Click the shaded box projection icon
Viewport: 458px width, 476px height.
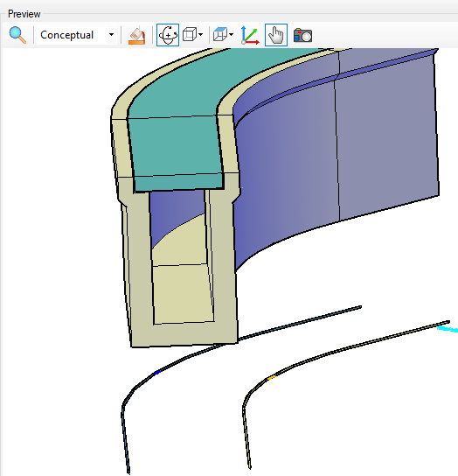[220, 34]
